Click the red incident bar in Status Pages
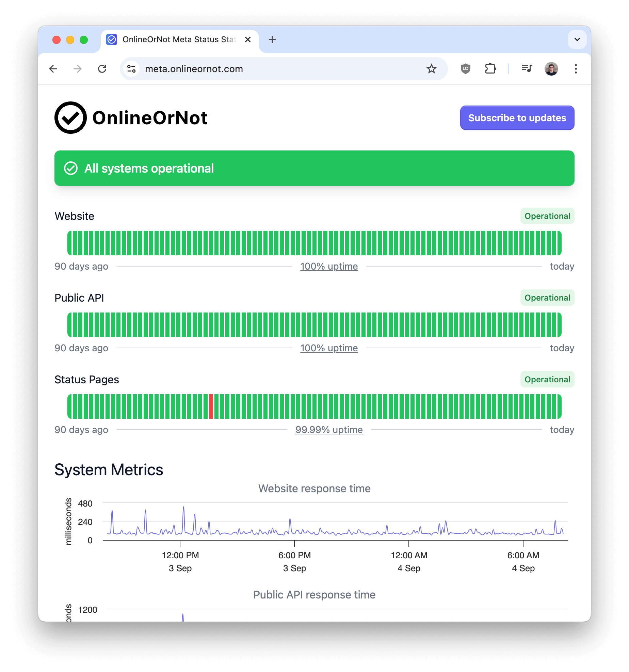629x672 pixels. pos(211,406)
